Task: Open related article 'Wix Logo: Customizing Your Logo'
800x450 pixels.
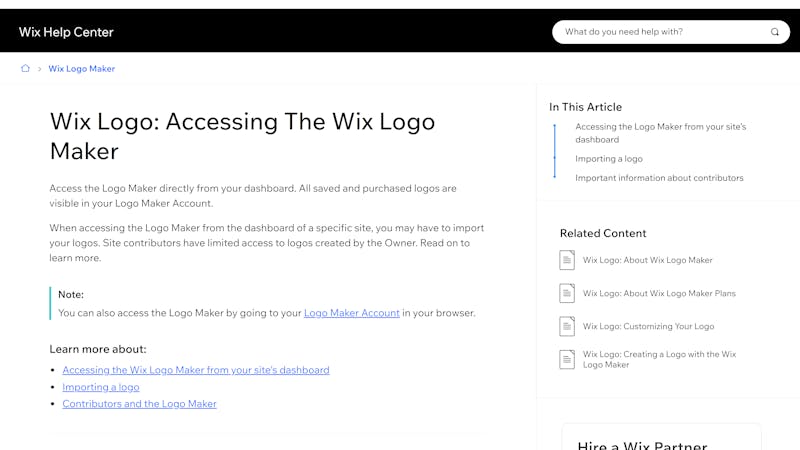Action: click(648, 326)
